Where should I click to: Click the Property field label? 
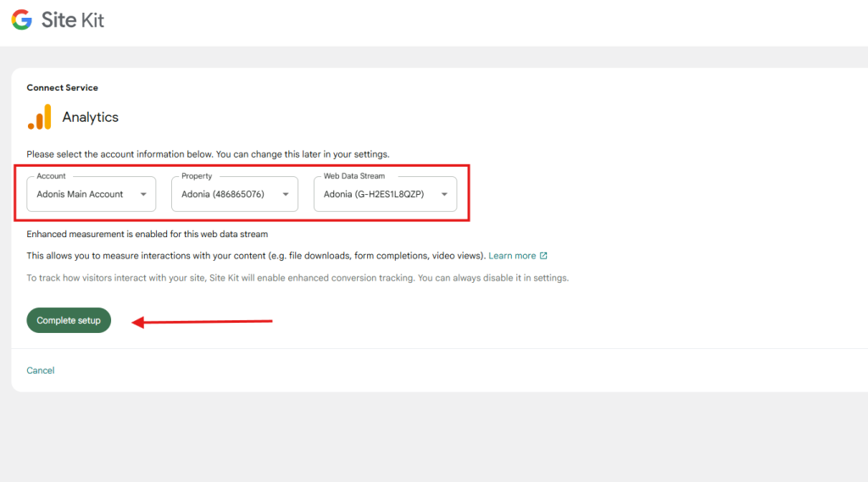coord(197,176)
